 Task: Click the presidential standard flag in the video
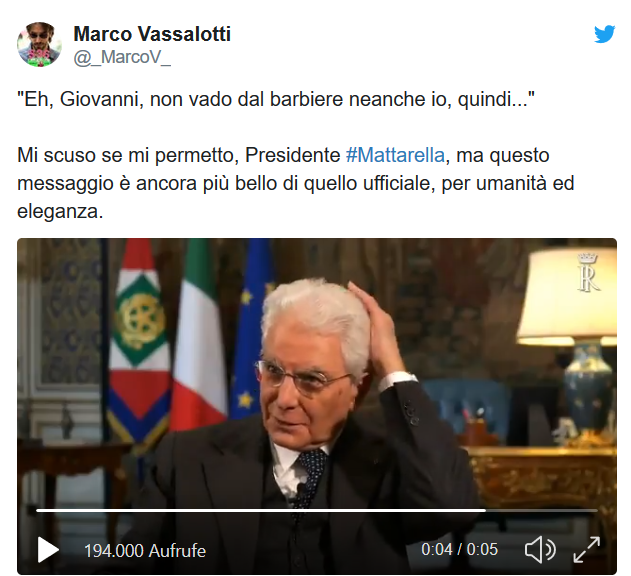coord(139,342)
